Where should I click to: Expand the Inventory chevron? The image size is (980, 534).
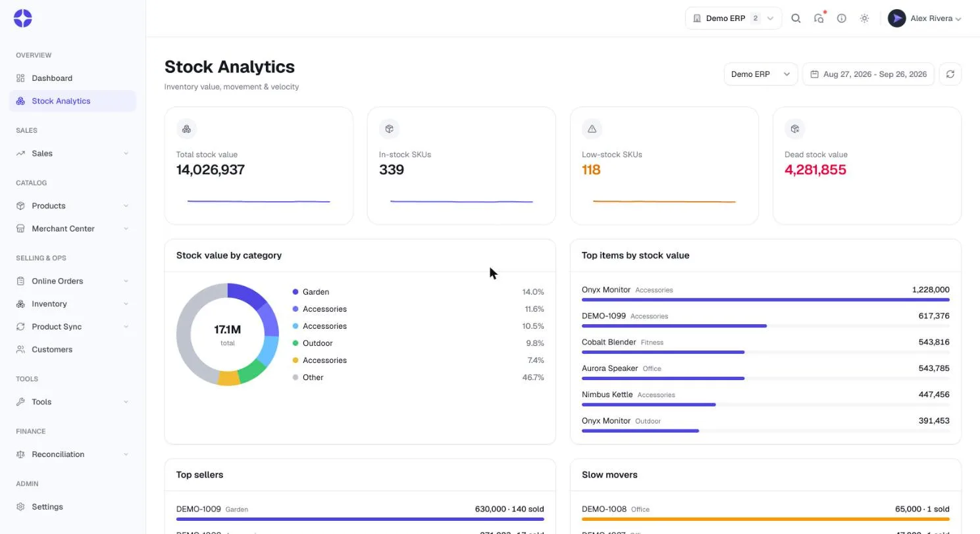click(x=126, y=304)
